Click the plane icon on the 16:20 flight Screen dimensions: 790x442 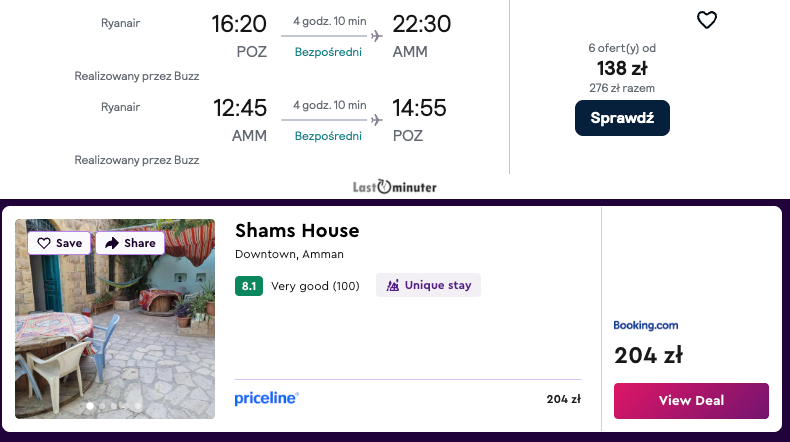click(376, 36)
